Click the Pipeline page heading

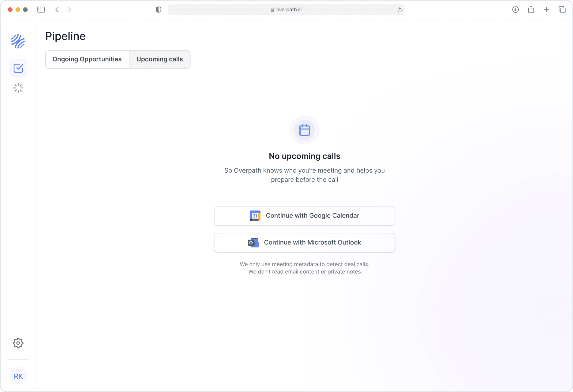click(x=66, y=36)
